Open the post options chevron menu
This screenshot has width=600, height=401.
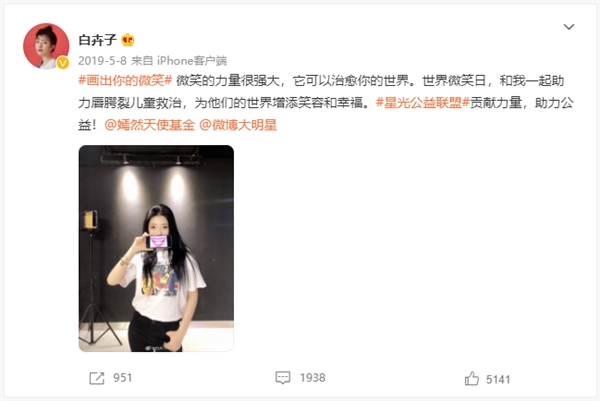pos(569,27)
